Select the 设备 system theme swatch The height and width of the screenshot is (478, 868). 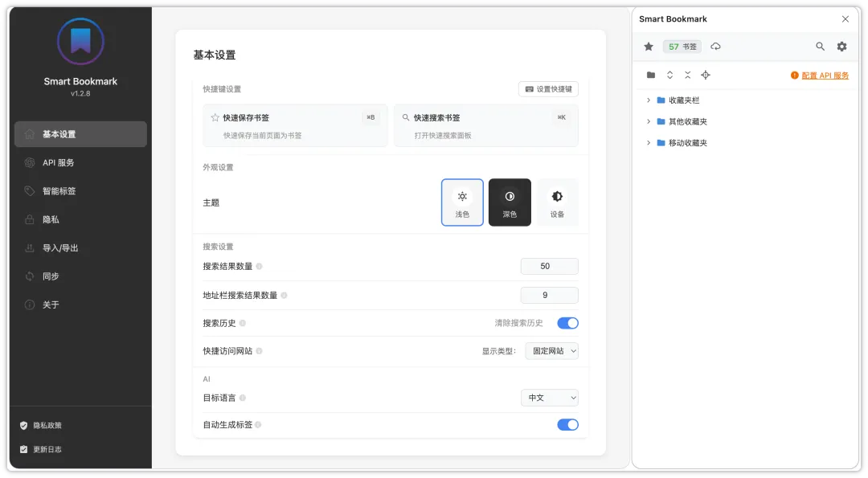[x=557, y=202]
